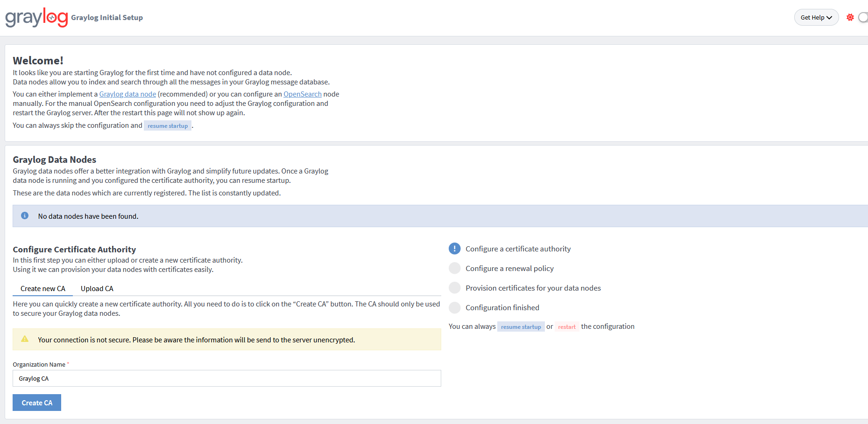This screenshot has height=424, width=868.
Task: Open the Graylog data node link
Action: (x=127, y=94)
